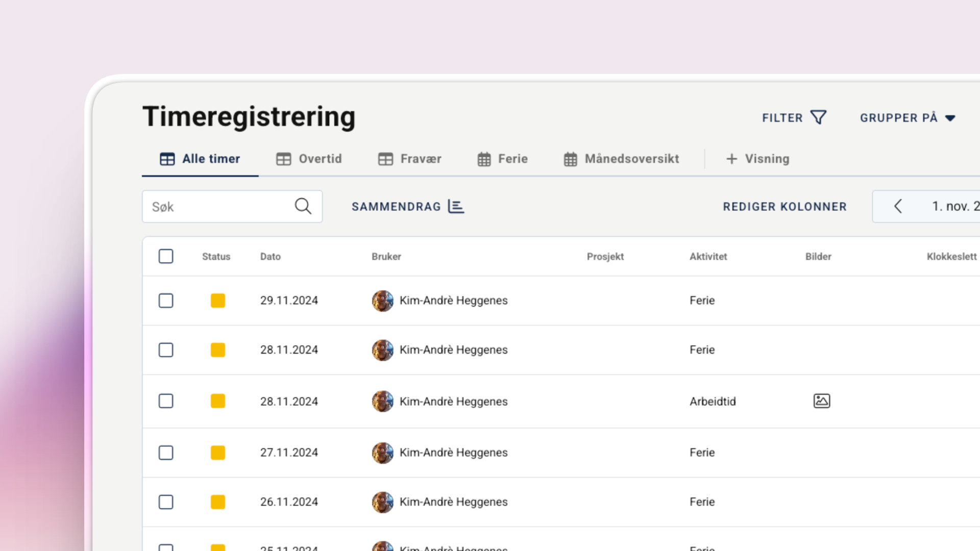
Task: Click calendar icon next to Ferie tab
Action: (484, 159)
